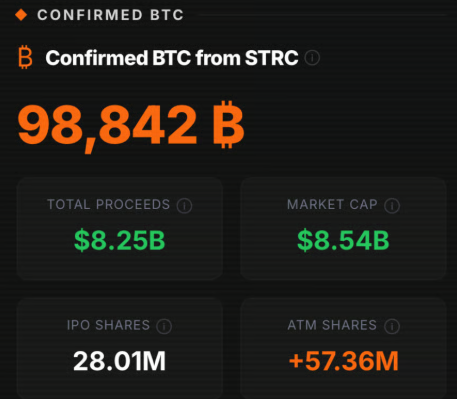This screenshot has height=399, width=457.
Task: Show info for IPO Shares
Action: click(x=164, y=326)
